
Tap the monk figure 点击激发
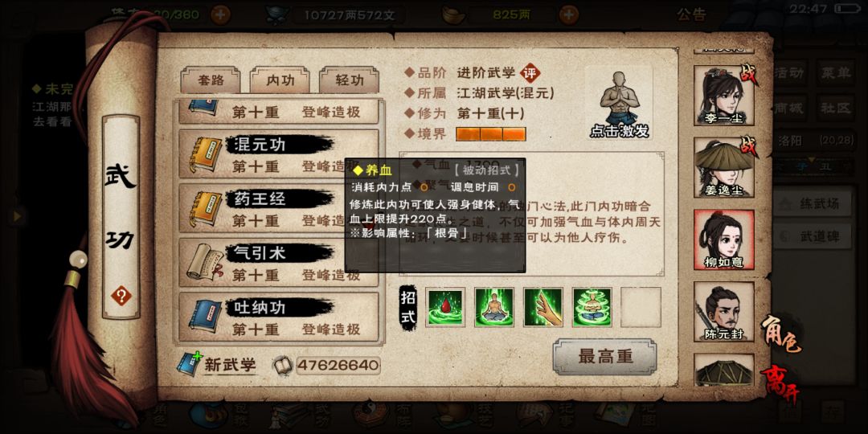618,104
